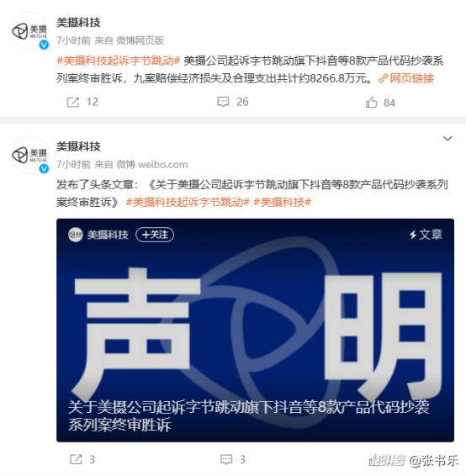Open comments icon showing 26 replies

click(x=223, y=102)
